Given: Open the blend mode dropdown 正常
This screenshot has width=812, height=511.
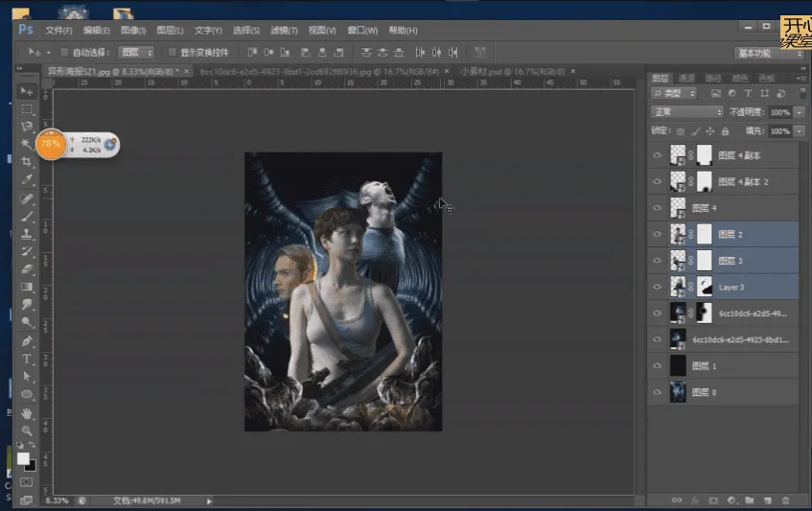Looking at the screenshot, I should click(687, 112).
